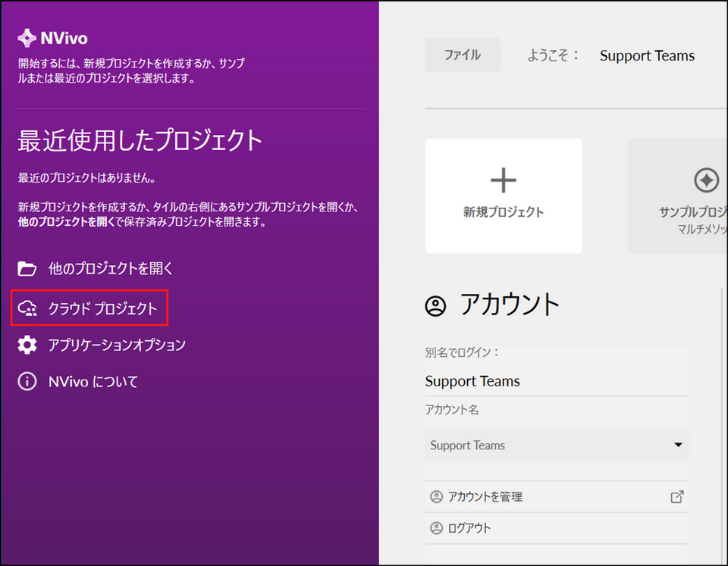Click the sample project star icon
The image size is (728, 566).
point(706,180)
